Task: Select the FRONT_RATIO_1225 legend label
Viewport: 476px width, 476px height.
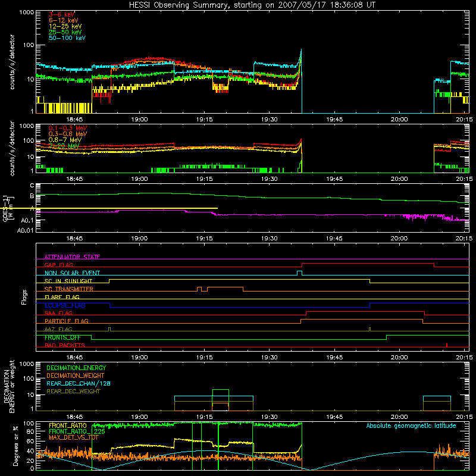Action: (77, 431)
